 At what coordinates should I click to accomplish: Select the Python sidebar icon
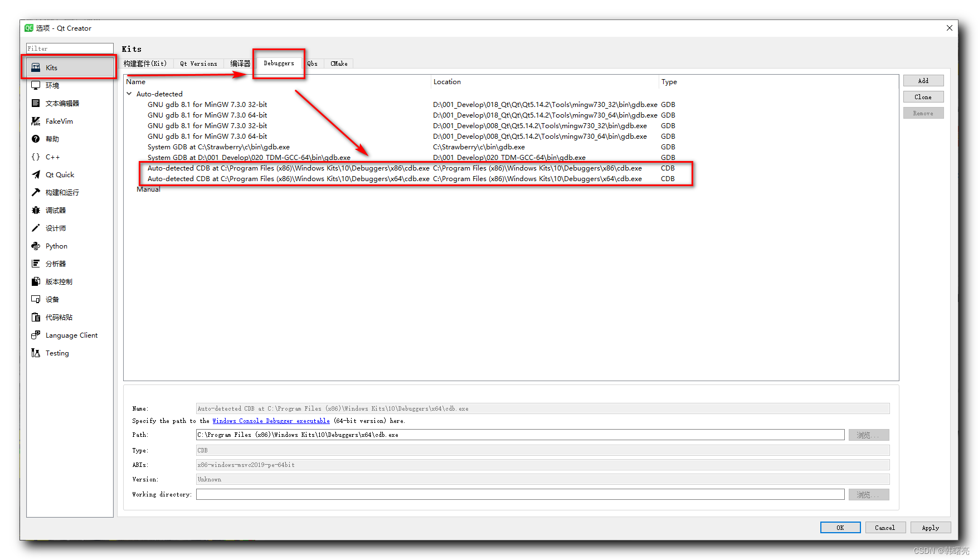(x=55, y=246)
